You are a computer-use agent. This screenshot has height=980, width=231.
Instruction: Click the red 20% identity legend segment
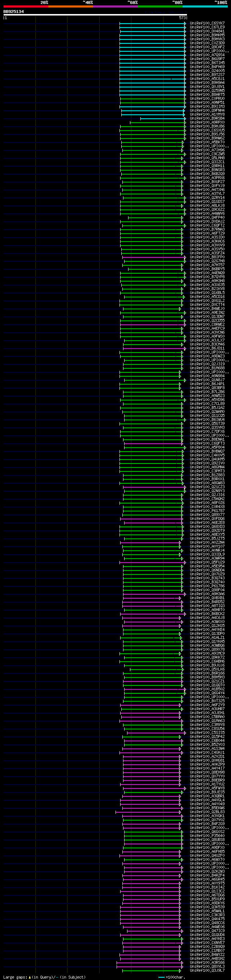[26, 6]
